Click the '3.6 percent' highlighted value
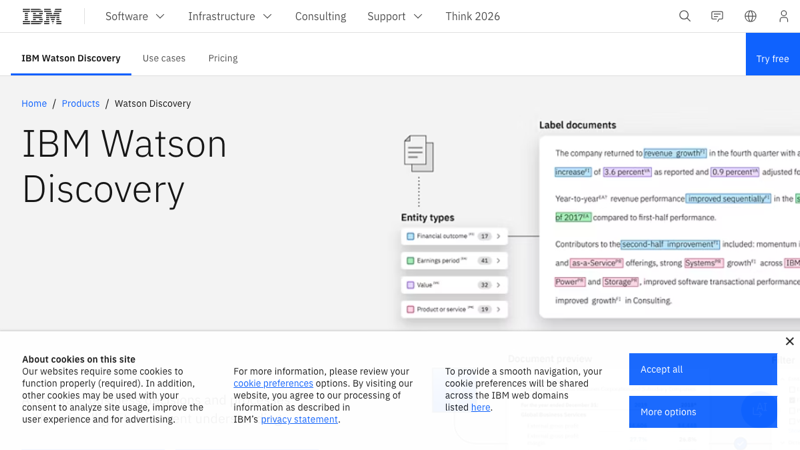 coord(627,172)
